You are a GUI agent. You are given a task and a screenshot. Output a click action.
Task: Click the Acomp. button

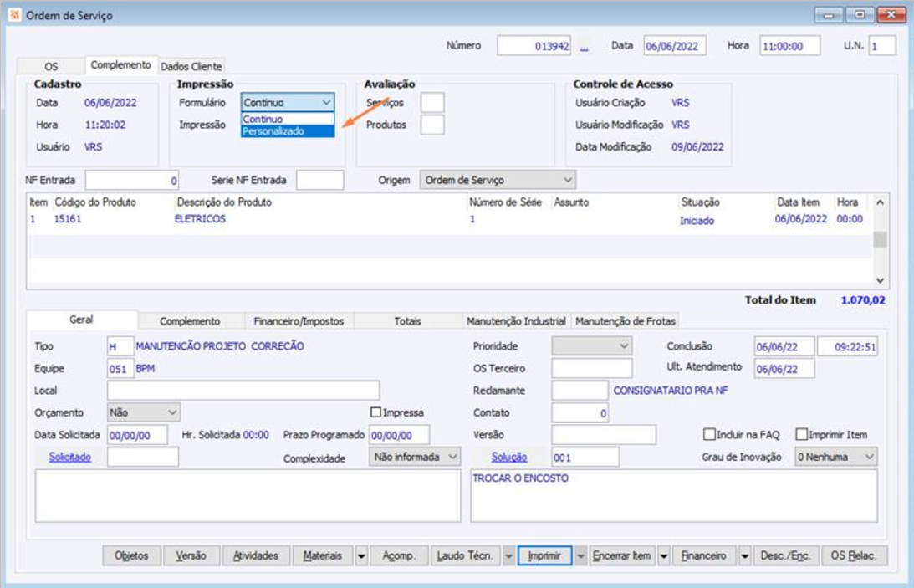click(x=399, y=556)
